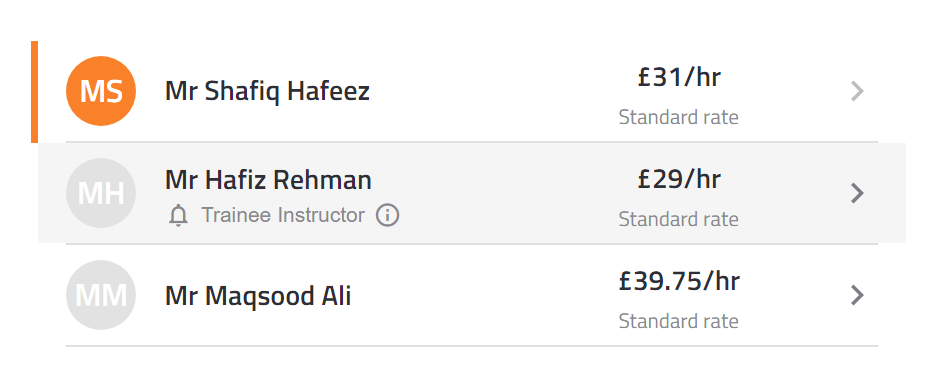The image size is (938, 382).
Task: Click the £31/hr price
Action: pyautogui.click(x=679, y=77)
